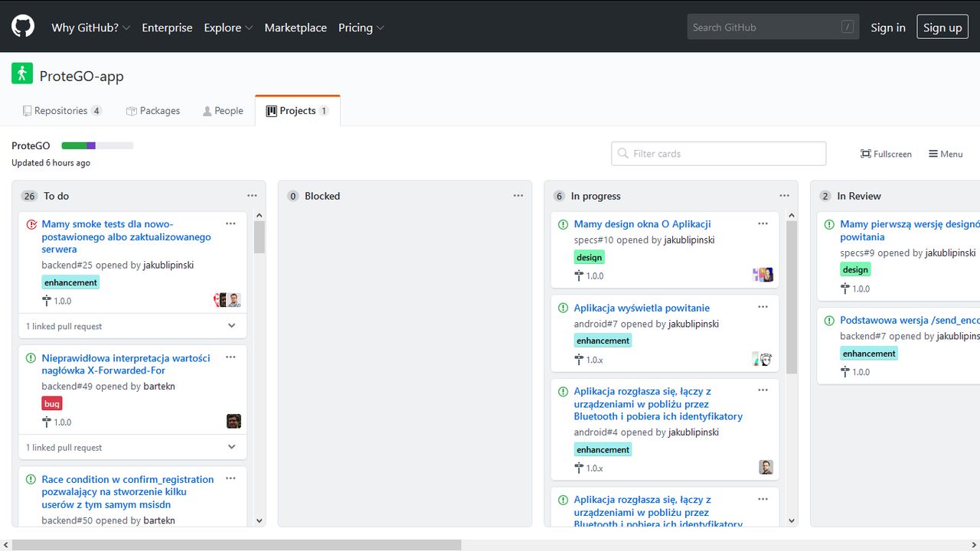Click the Sign up button
Image resolution: width=980 pixels, height=551 pixels.
(942, 28)
